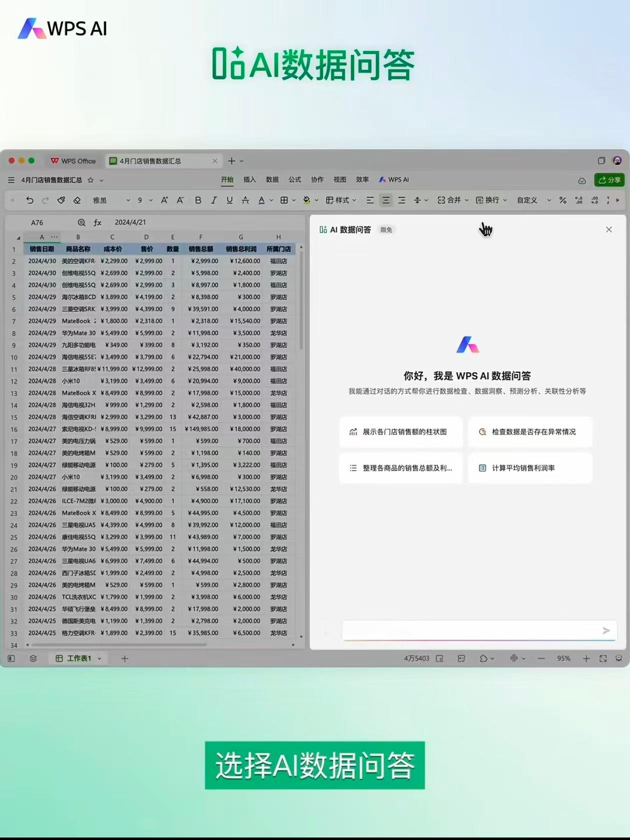Open the 样式 styles dropdown
This screenshot has height=840, width=630.
coord(341,200)
